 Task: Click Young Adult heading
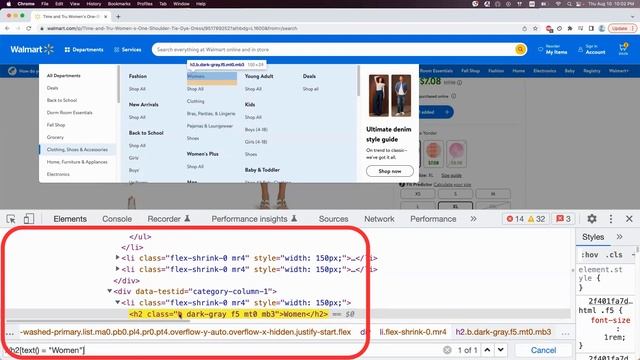click(259, 76)
